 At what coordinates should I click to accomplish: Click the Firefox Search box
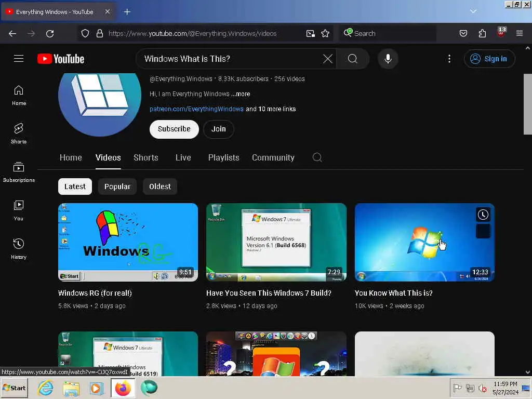pos(388,33)
